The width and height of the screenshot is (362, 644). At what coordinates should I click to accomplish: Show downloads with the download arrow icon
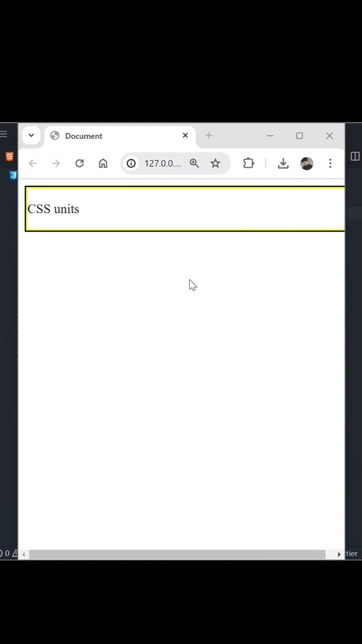tap(283, 163)
